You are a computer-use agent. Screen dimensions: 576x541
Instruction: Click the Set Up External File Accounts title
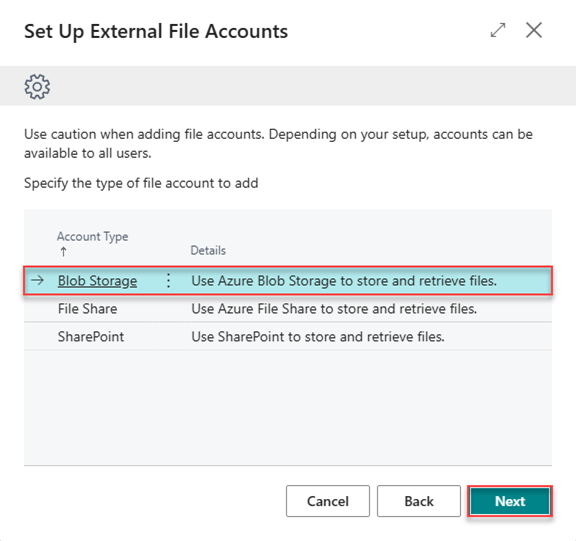(x=156, y=32)
